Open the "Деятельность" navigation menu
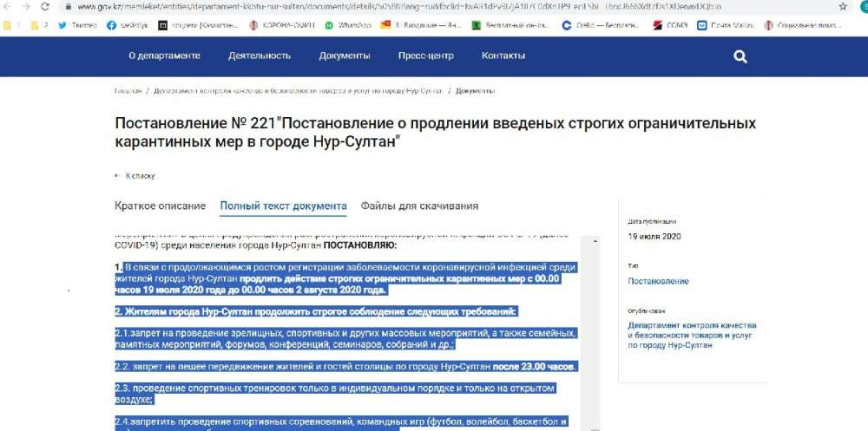This screenshot has height=431, width=868. (259, 56)
